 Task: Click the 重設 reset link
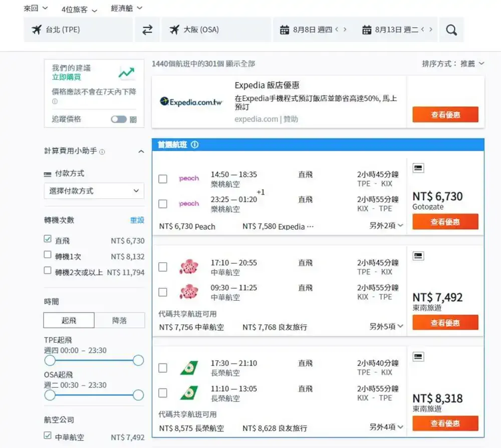[137, 220]
